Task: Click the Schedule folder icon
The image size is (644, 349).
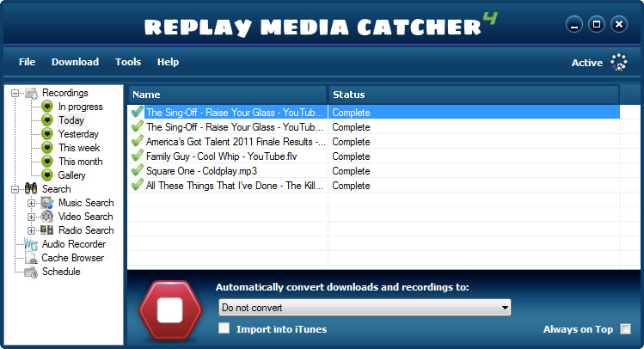Action: click(31, 272)
